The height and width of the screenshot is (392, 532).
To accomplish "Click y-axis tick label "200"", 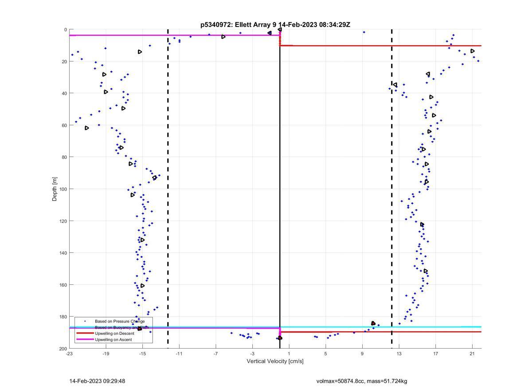I will click(x=63, y=349).
